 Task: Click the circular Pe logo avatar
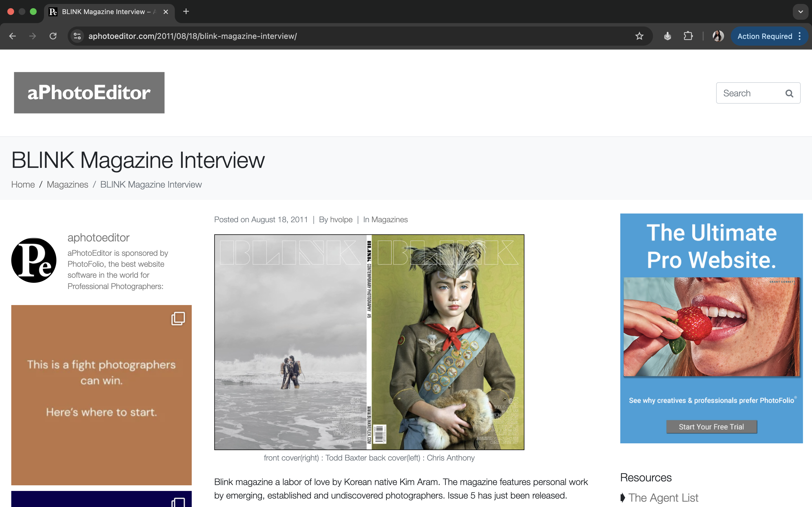tap(34, 260)
